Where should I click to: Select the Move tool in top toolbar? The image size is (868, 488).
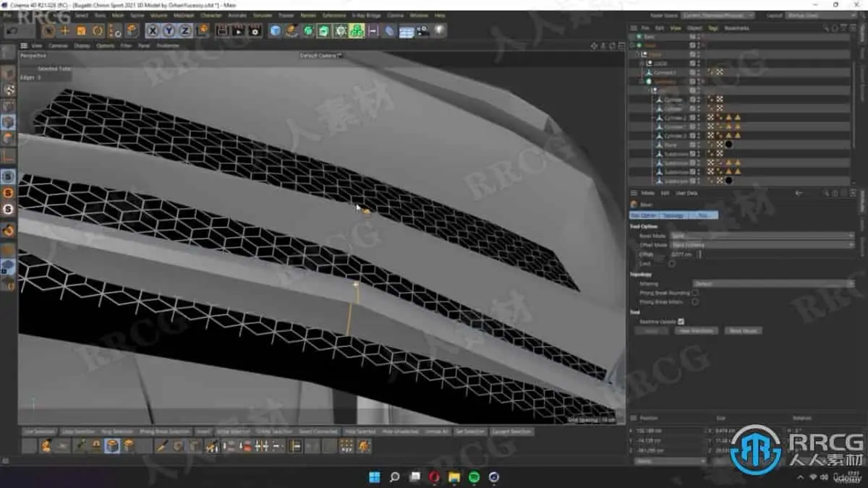65,30
